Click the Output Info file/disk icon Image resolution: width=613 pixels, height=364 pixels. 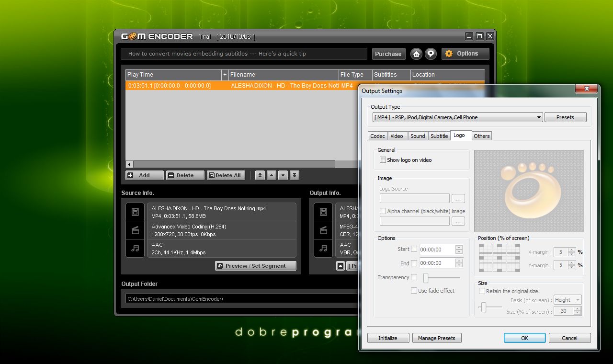[323, 212]
